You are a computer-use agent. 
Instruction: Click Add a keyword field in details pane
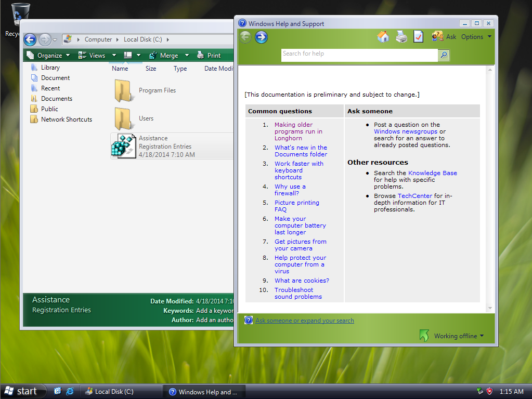pos(214,311)
